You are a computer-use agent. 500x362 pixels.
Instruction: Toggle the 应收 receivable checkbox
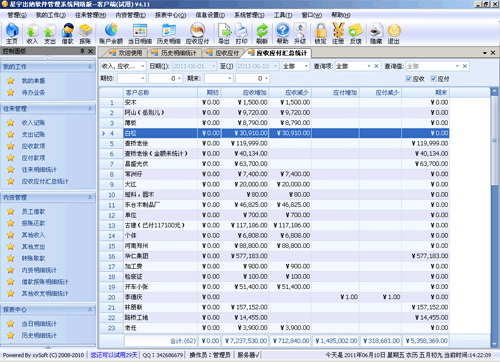[x=408, y=79]
